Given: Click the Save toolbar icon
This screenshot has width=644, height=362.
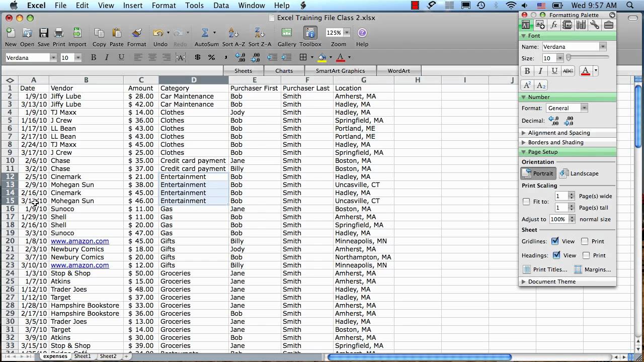Looking at the screenshot, I should 44,33.
